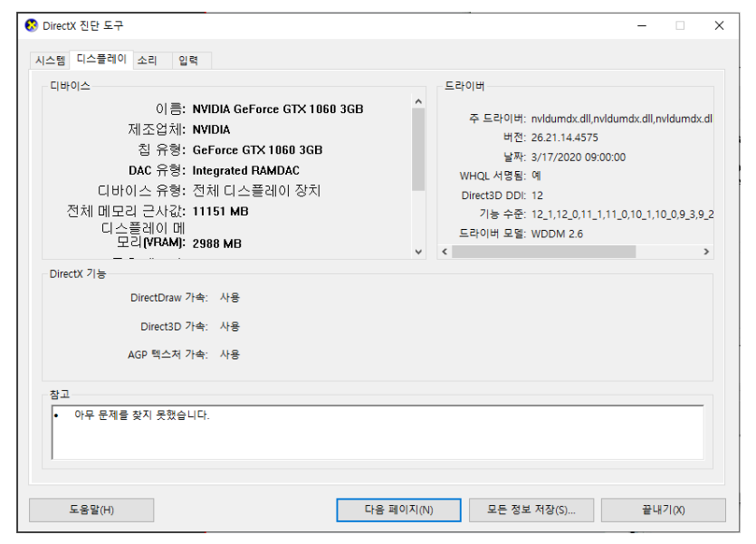The height and width of the screenshot is (544, 756).
Task: Click the DirectX title bar icon
Action: pyautogui.click(x=32, y=25)
